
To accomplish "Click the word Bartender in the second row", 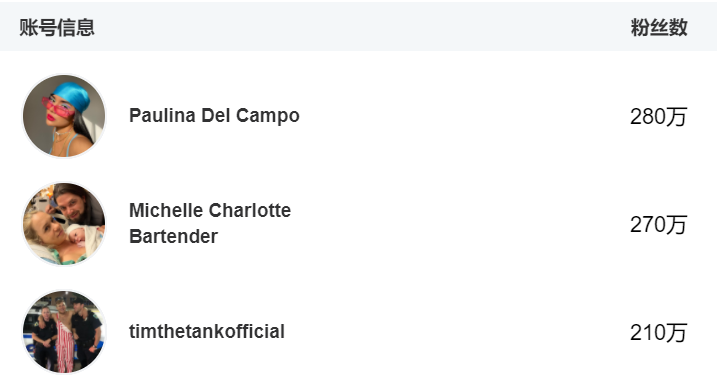I will [173, 237].
